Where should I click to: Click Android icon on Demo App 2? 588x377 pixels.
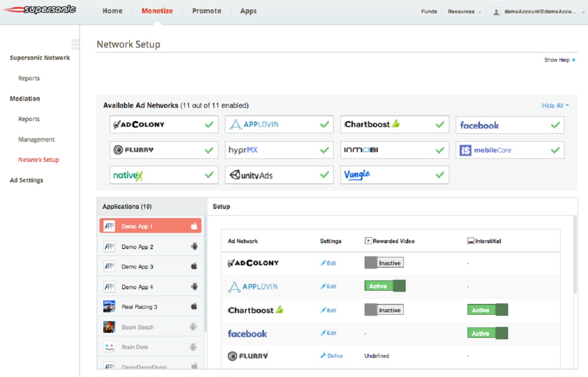(x=194, y=247)
